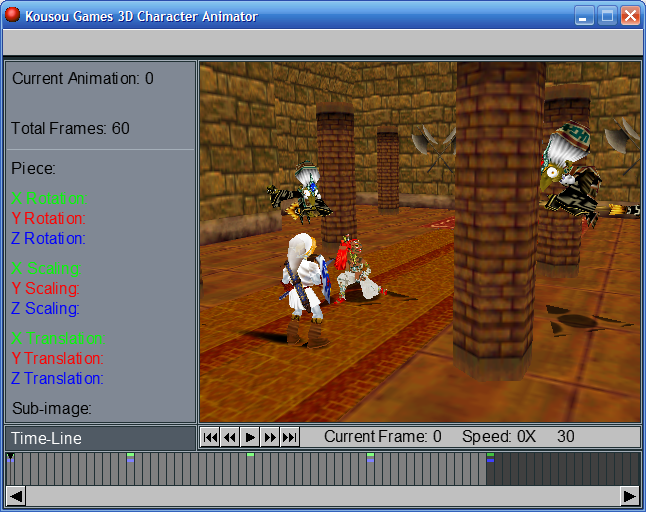Viewport: 646px width, 512px height.
Task: Select the Z Scaling field
Action: (x=45, y=309)
